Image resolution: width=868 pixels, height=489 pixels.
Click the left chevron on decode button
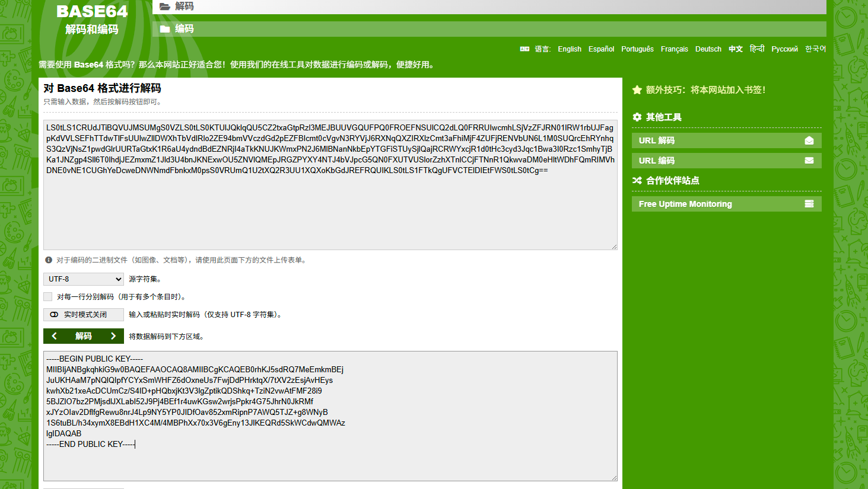pos(55,336)
